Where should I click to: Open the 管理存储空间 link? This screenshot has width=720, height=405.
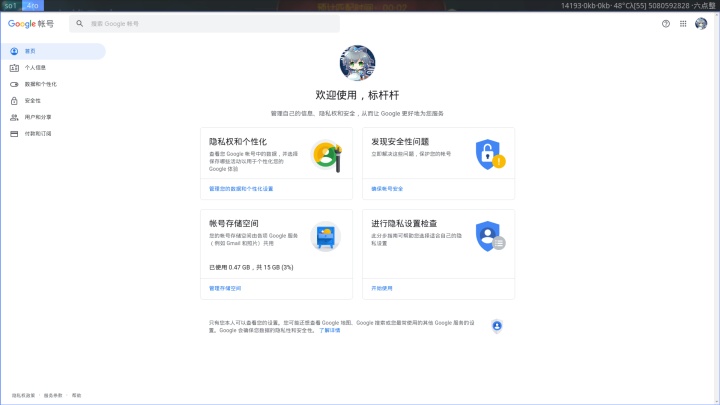click(x=225, y=288)
